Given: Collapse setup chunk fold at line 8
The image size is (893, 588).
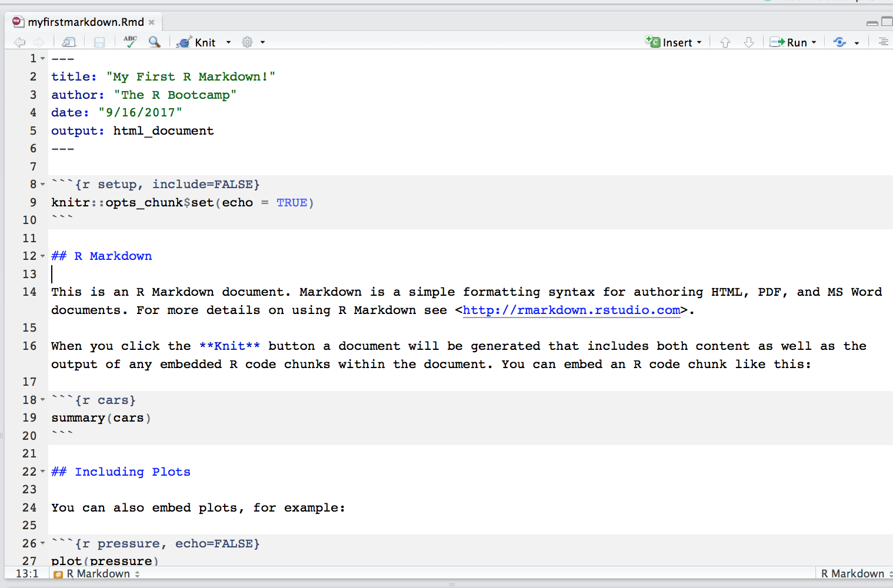Looking at the screenshot, I should click(x=43, y=185).
